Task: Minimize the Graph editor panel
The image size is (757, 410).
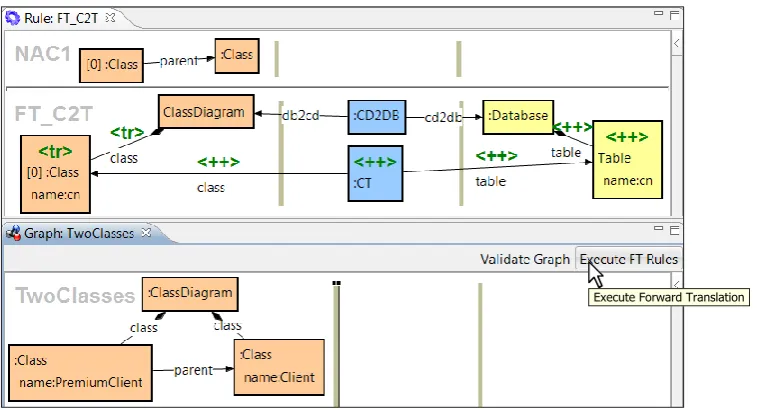Action: click(659, 228)
